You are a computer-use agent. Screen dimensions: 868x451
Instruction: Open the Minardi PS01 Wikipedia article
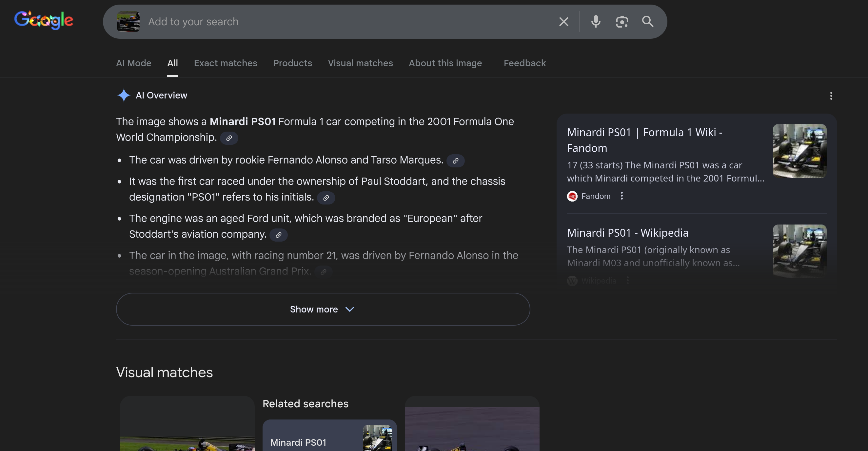[x=627, y=233]
